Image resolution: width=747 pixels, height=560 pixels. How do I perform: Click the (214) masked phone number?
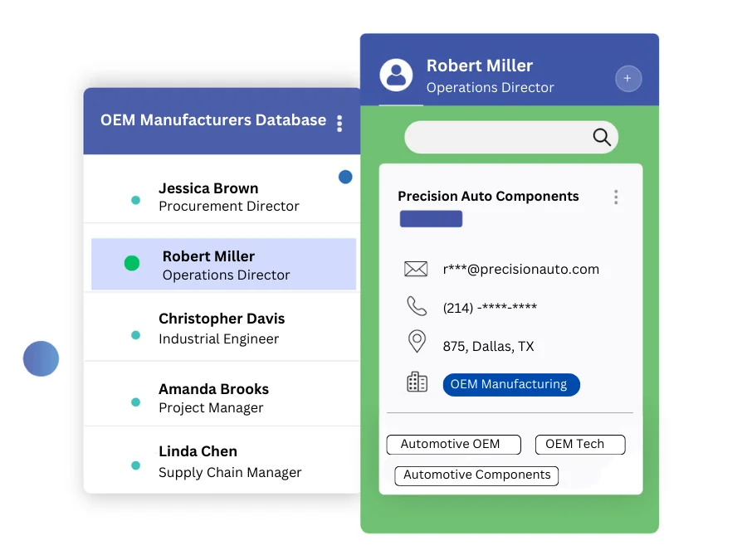[x=490, y=307]
